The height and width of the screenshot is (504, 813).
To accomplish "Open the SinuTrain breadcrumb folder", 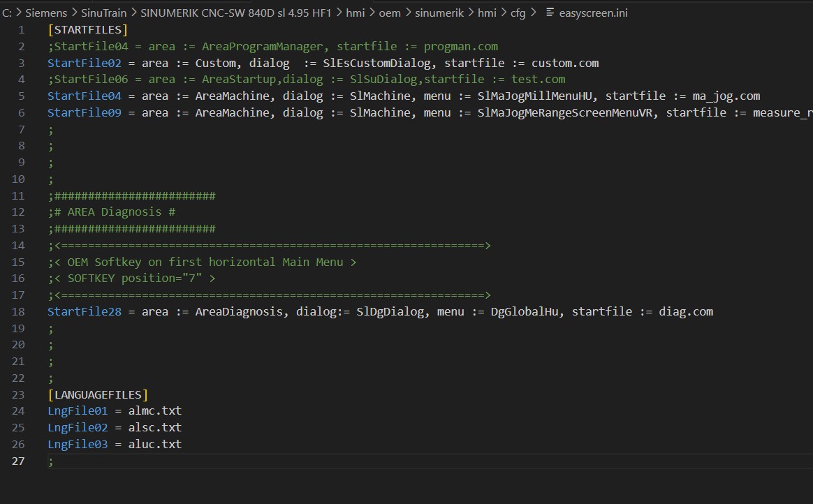I will (103, 13).
